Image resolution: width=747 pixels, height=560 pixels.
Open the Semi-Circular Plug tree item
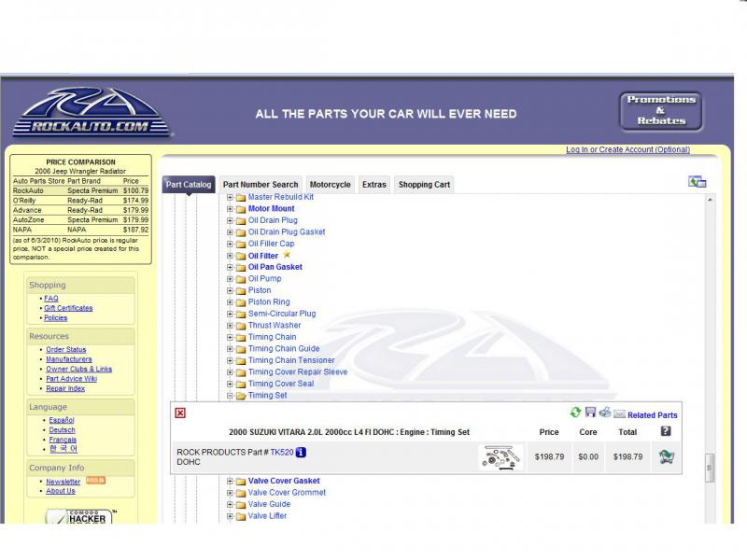[282, 314]
